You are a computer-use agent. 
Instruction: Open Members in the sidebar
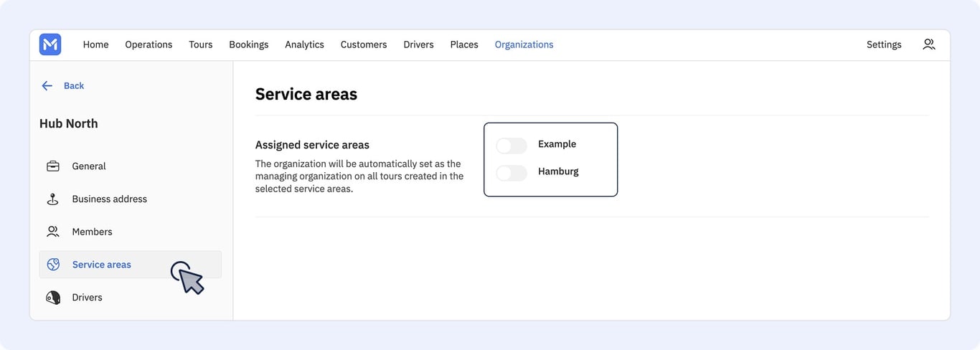click(x=130, y=232)
